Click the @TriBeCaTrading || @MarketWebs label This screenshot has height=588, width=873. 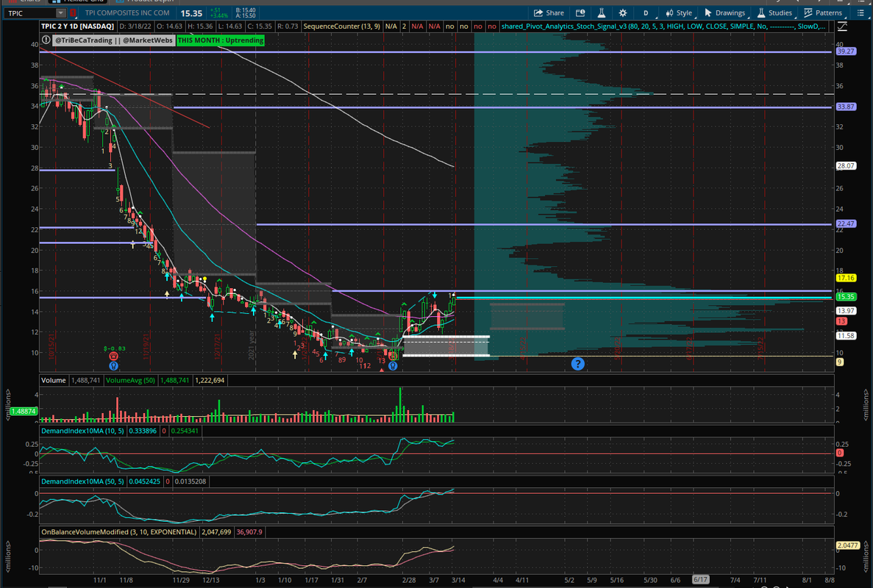pos(113,40)
